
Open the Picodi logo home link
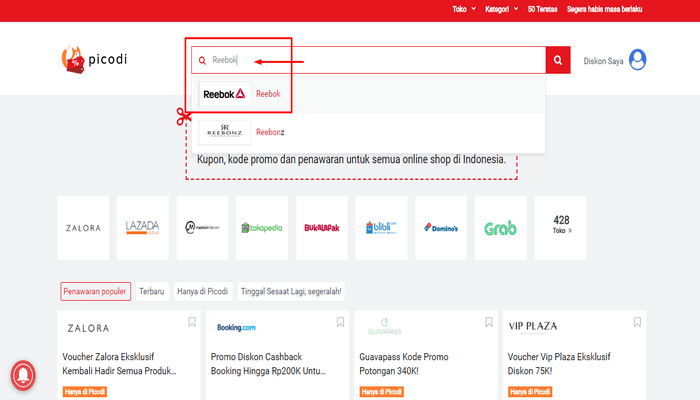pos(94,59)
